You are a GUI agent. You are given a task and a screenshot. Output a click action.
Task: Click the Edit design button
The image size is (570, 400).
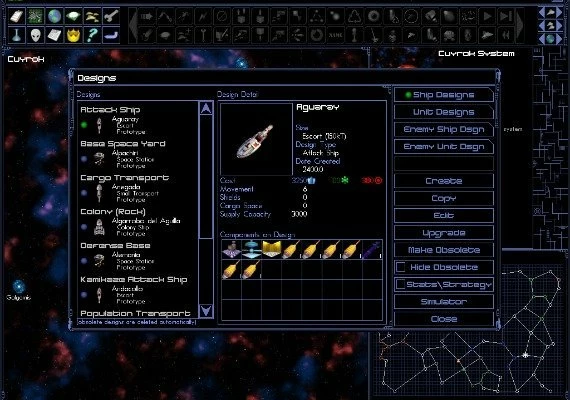[x=443, y=215]
